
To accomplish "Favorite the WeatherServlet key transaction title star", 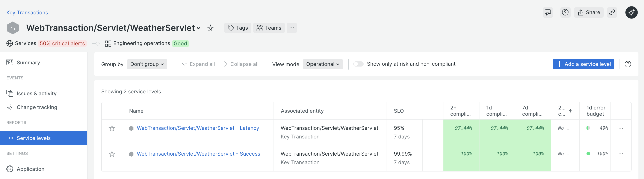I will click(210, 28).
